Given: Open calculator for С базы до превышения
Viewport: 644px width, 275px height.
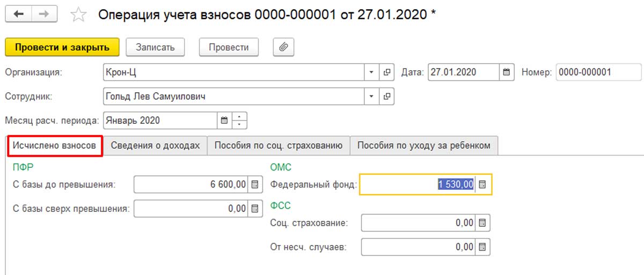Looking at the screenshot, I should tap(255, 184).
